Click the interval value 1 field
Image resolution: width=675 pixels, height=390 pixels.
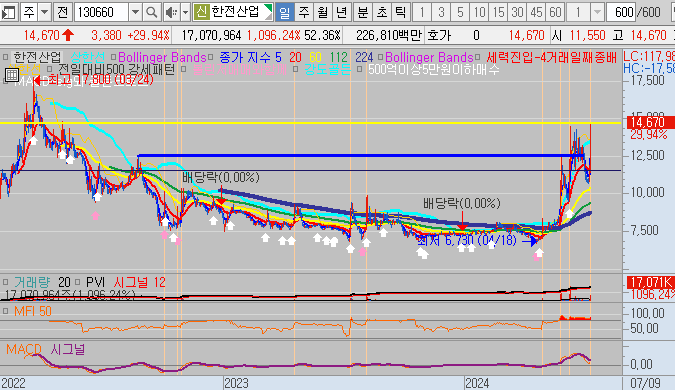pos(578,12)
